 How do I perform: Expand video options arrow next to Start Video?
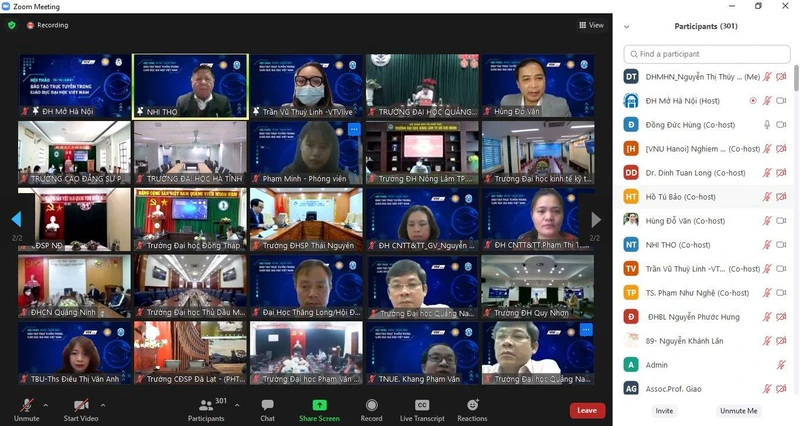[x=103, y=405]
